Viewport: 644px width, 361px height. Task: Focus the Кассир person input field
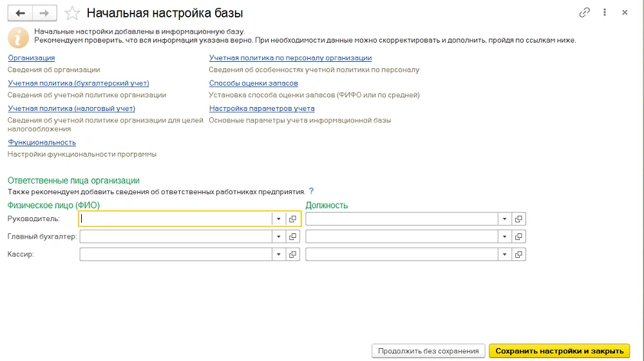coord(176,255)
